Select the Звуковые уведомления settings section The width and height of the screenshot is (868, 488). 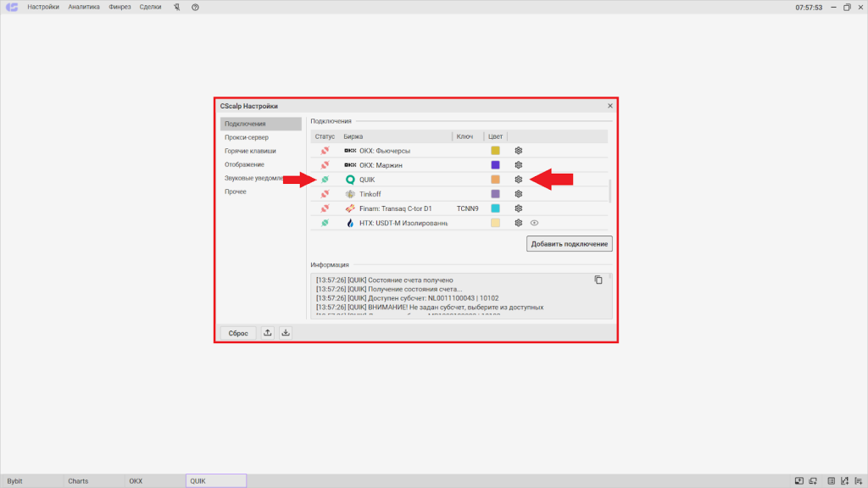pos(254,178)
